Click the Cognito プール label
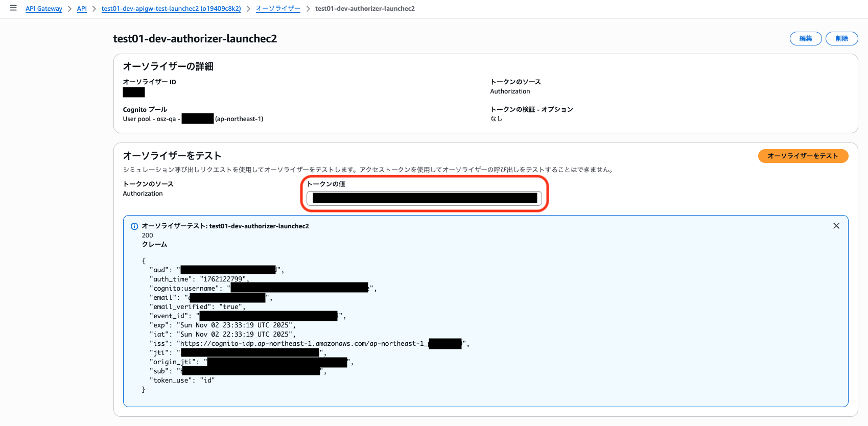The width and height of the screenshot is (868, 426). pos(145,109)
